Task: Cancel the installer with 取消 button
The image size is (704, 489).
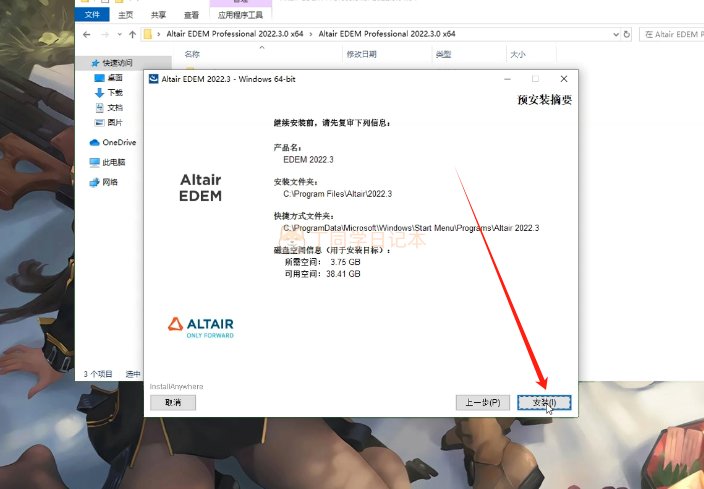Action: [173, 402]
